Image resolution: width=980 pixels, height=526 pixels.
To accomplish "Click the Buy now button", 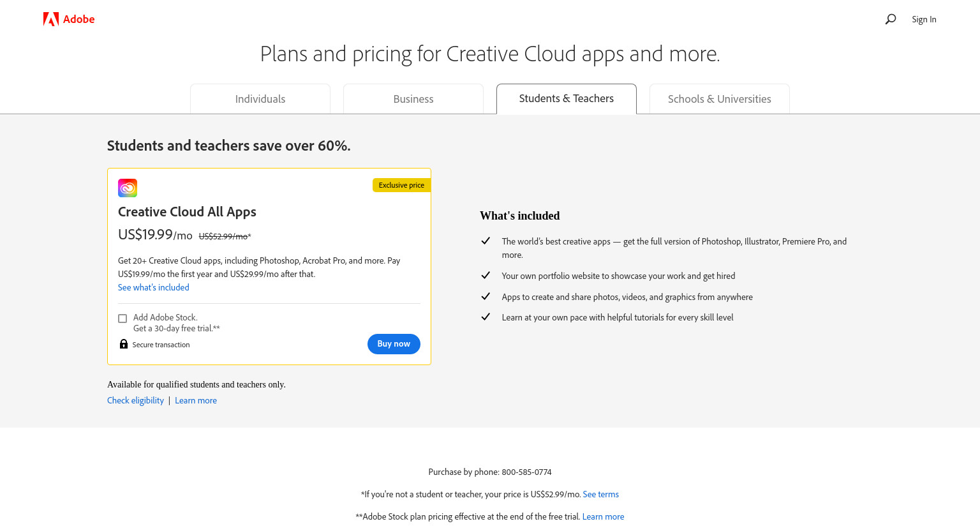I will [394, 344].
